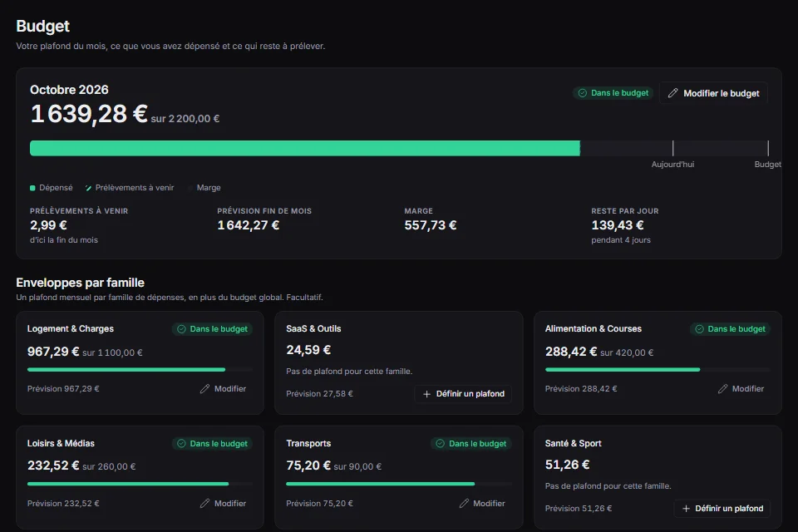Select Modifier on the Transports card
Image resolution: width=798 pixels, height=532 pixels.
click(482, 504)
